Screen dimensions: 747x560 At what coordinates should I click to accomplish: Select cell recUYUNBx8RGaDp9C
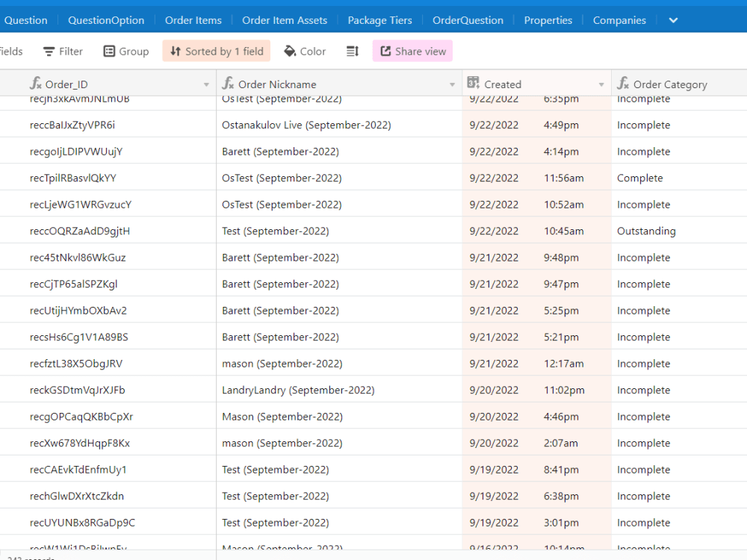(108, 523)
